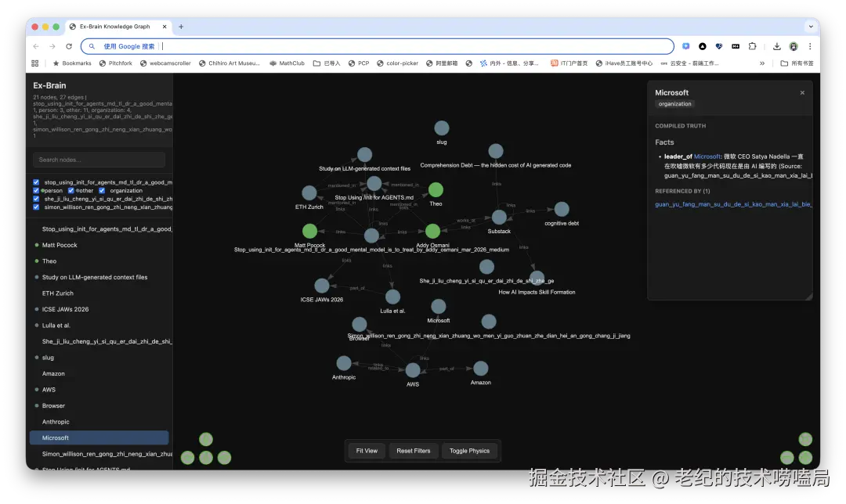846x504 pixels.
Task: Uncheck the person filter checkbox
Action: (36, 190)
